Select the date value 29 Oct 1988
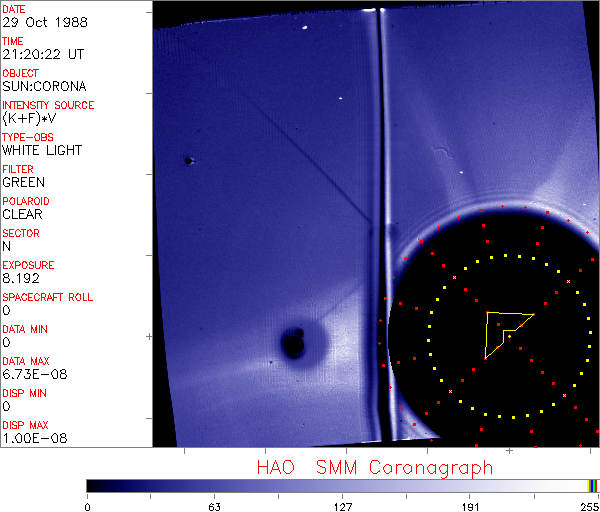This screenshot has width=600, height=512. 40,22
